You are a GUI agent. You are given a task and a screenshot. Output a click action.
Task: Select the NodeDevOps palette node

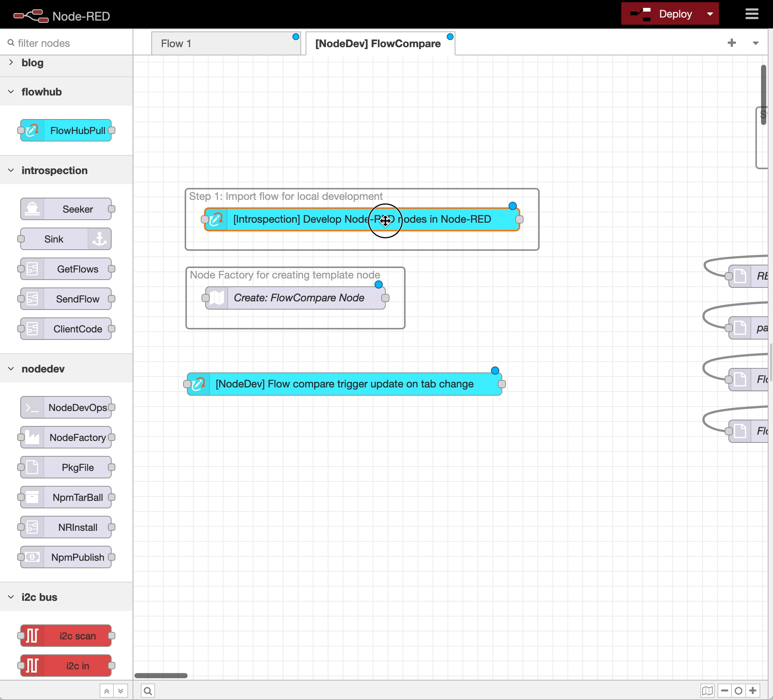click(x=66, y=407)
